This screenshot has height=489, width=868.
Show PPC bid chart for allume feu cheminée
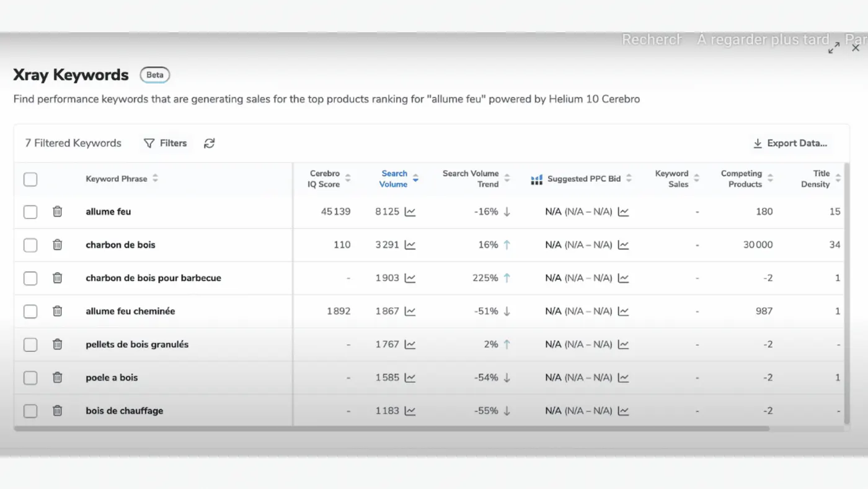click(x=623, y=311)
